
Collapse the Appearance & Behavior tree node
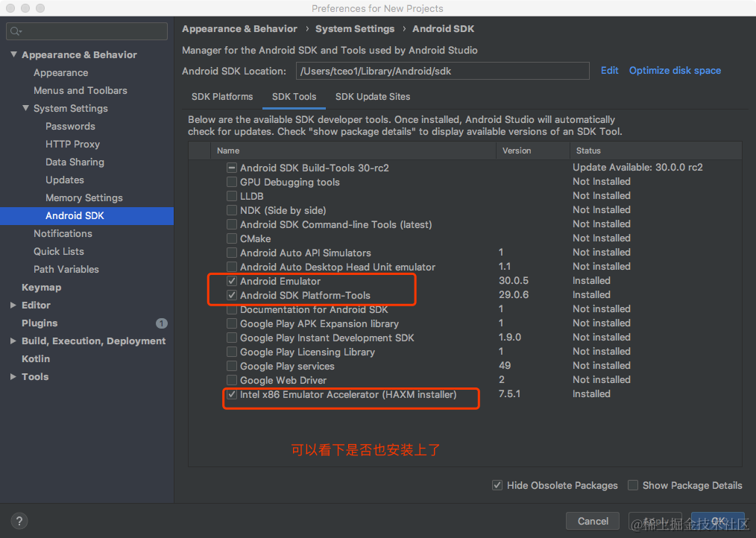pyautogui.click(x=13, y=54)
